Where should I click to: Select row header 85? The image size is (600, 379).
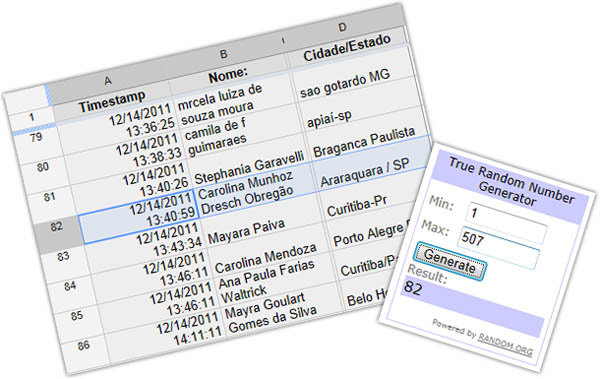click(77, 315)
